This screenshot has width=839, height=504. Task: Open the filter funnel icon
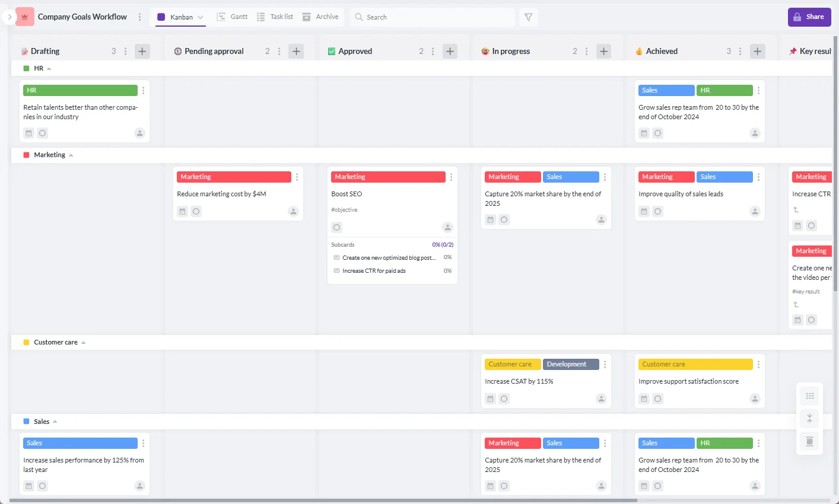click(x=528, y=17)
